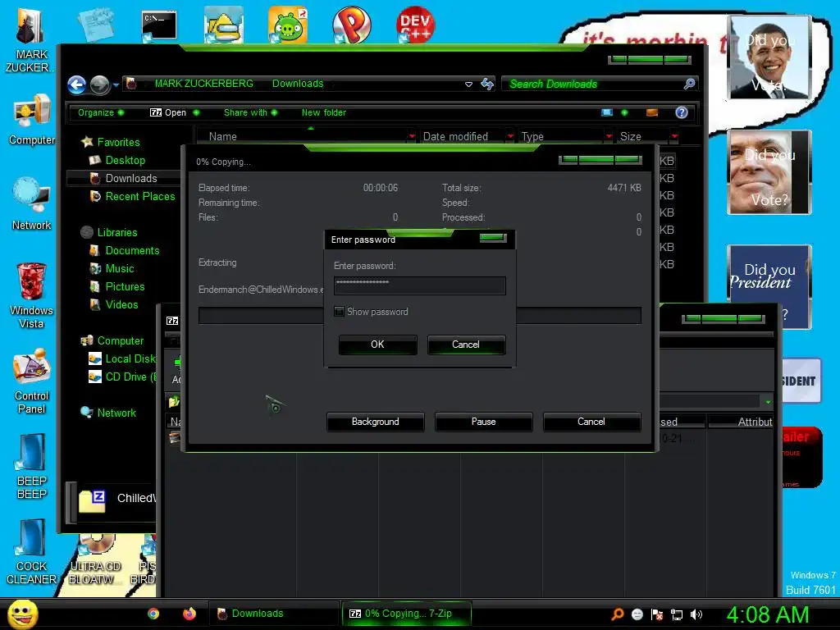Select Documents under Libraries
Image resolution: width=840 pixels, height=630 pixels.
pyautogui.click(x=132, y=251)
